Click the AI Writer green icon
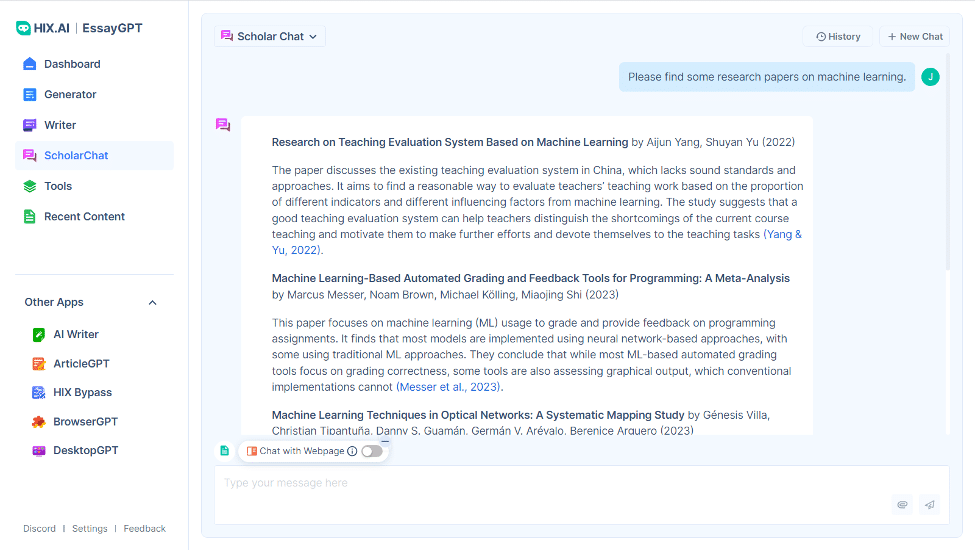The image size is (977, 550). click(39, 334)
